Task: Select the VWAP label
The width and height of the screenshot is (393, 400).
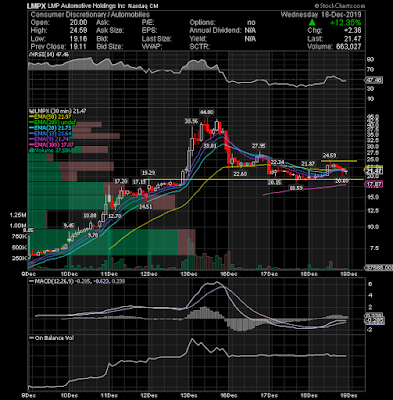Action: tap(152, 47)
